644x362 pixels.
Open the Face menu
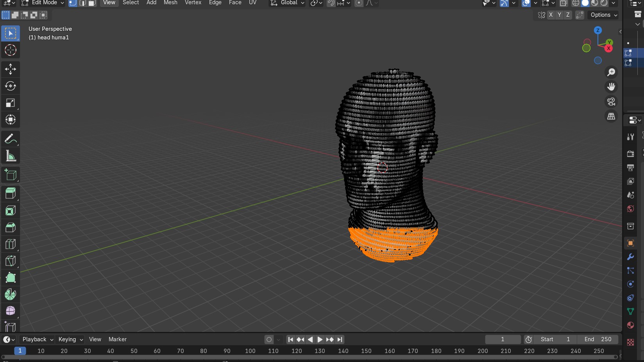point(235,3)
